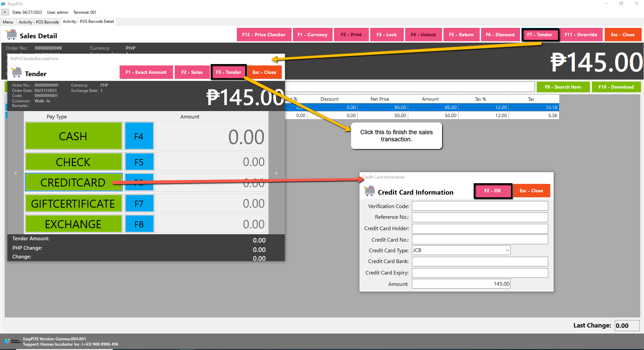644x350 pixels.
Task: Close Sales Detail with Esc - Close
Action: pos(623,35)
